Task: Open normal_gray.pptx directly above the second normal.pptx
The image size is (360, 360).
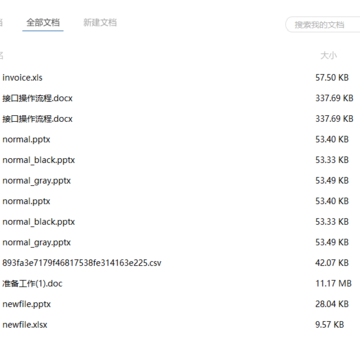Action: (x=37, y=181)
